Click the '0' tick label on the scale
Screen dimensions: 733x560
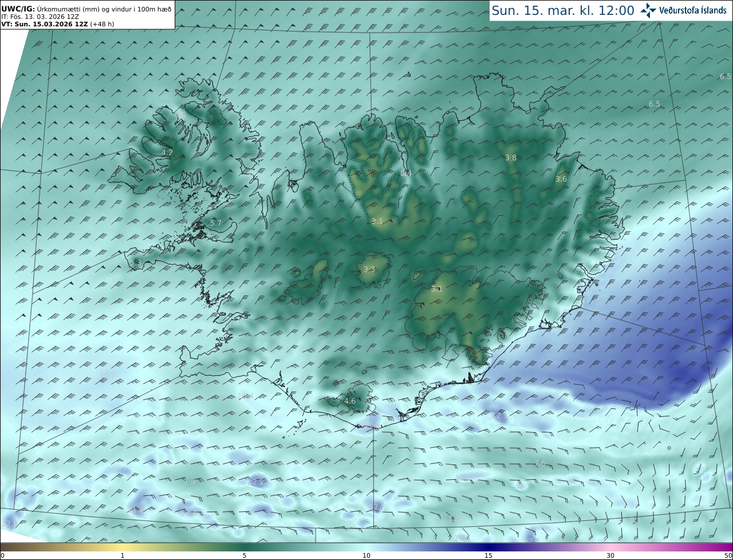(x=2, y=555)
